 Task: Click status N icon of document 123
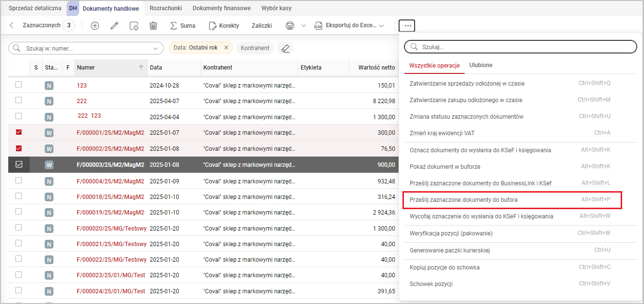49,86
